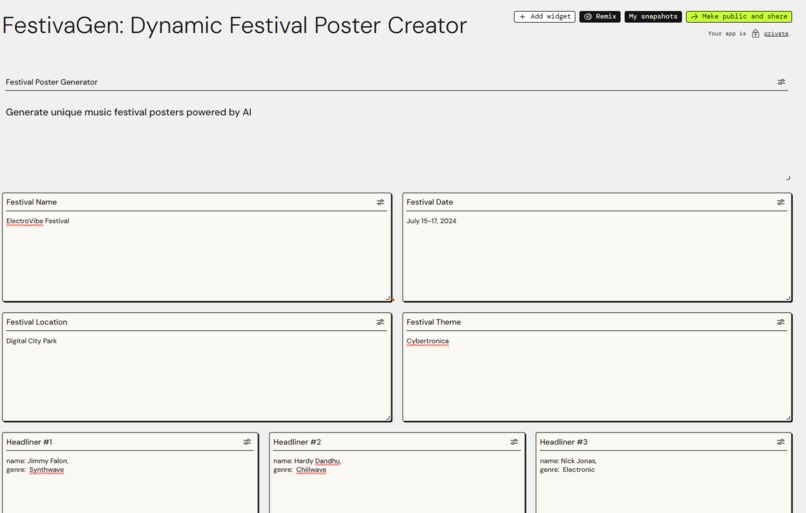The width and height of the screenshot is (806, 513).
Task: Click Make public and share button
Action: pos(739,16)
